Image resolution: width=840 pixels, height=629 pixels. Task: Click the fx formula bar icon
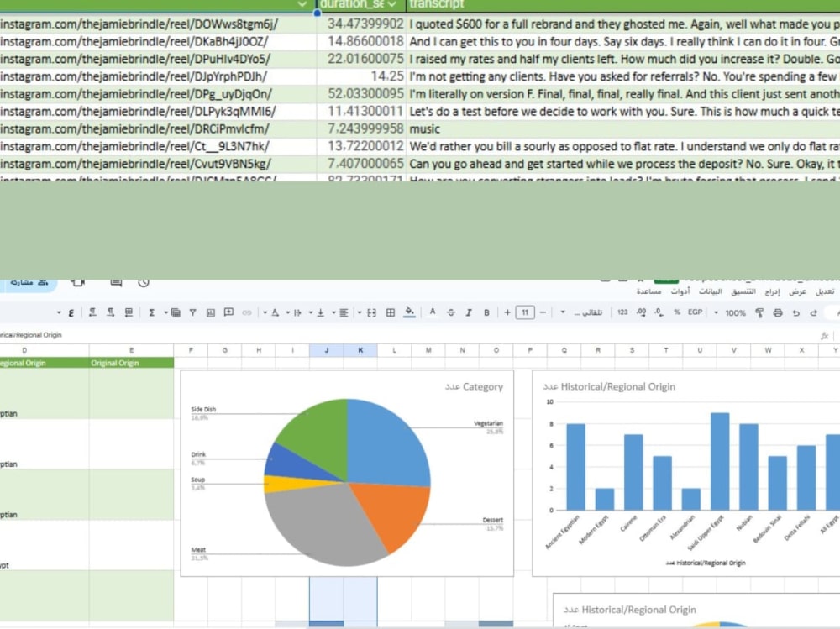click(825, 335)
